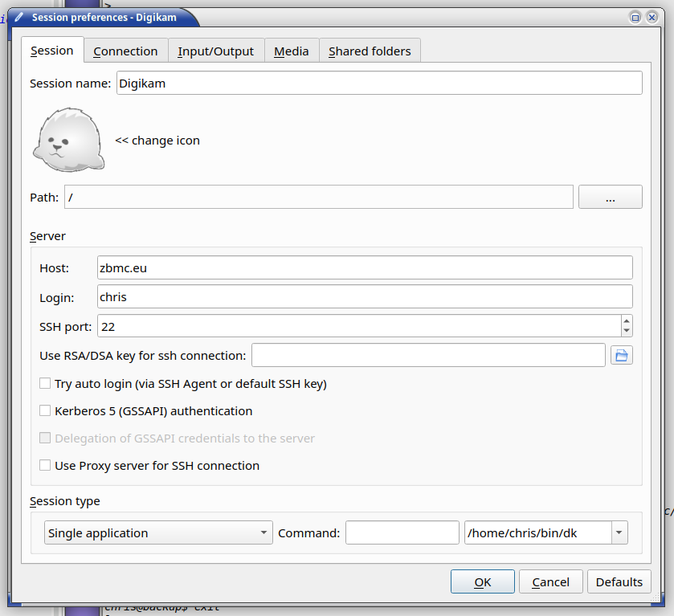The height and width of the screenshot is (616, 674).
Task: Click the Login: label
Action: click(x=57, y=297)
